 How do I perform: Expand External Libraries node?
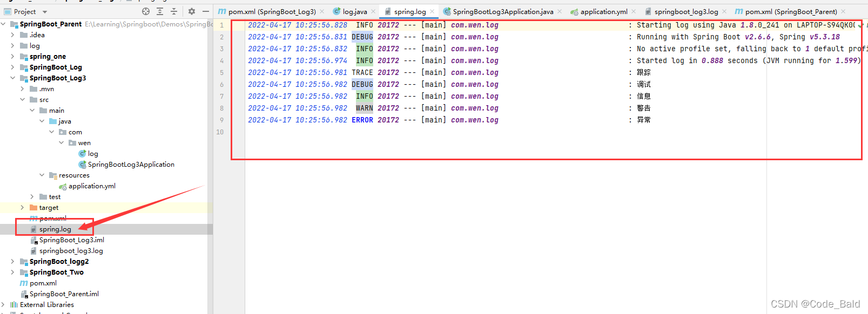(x=3, y=304)
